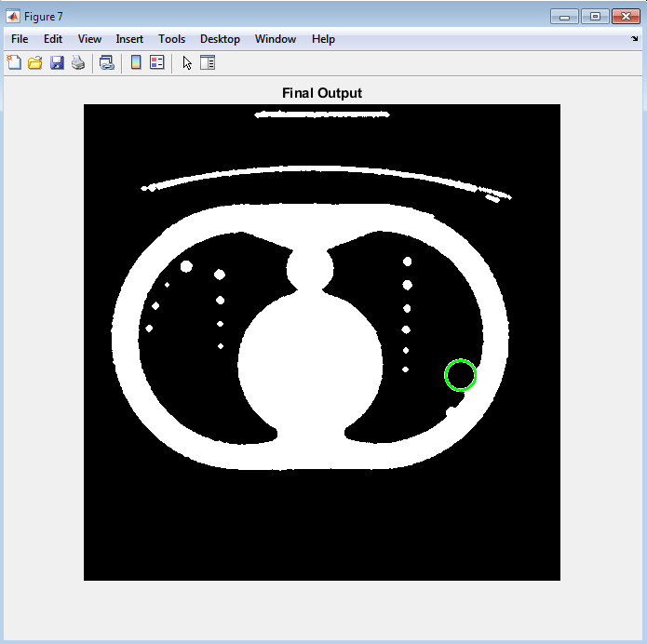
Task: Expand the Insert menu
Action: 129,39
